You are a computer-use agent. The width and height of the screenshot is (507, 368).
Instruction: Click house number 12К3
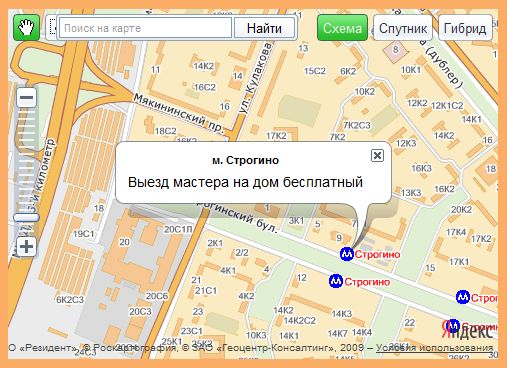(x=406, y=143)
